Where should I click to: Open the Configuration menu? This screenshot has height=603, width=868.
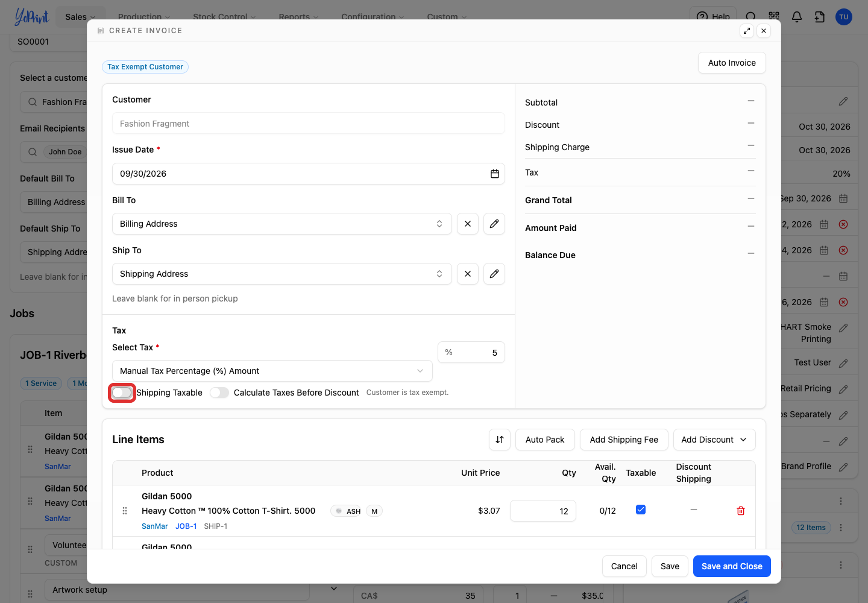[373, 17]
